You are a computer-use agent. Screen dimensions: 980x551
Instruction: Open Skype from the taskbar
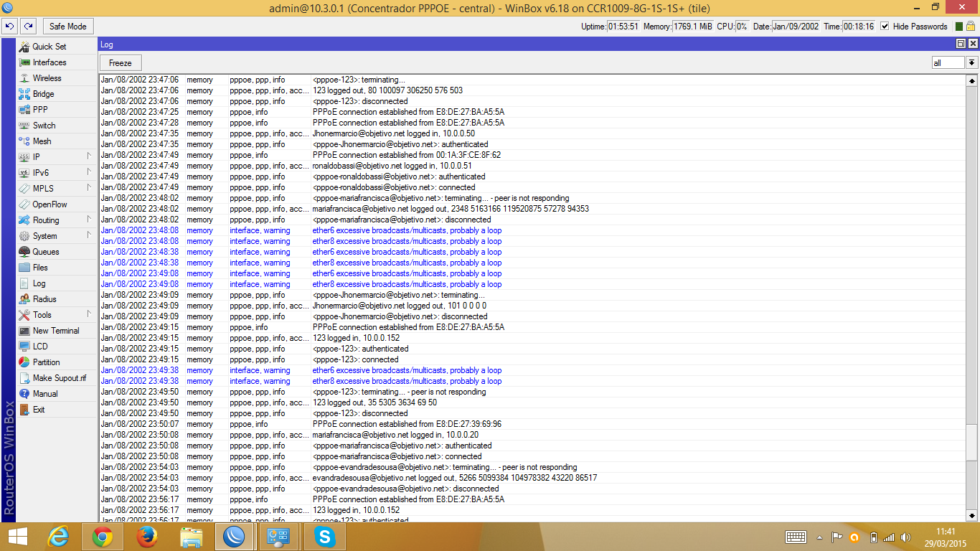(325, 537)
